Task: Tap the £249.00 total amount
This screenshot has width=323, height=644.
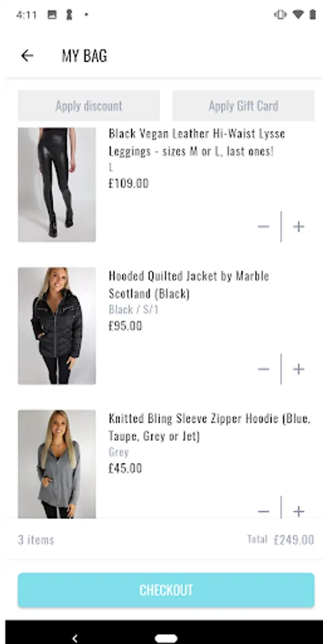Action: [294, 540]
